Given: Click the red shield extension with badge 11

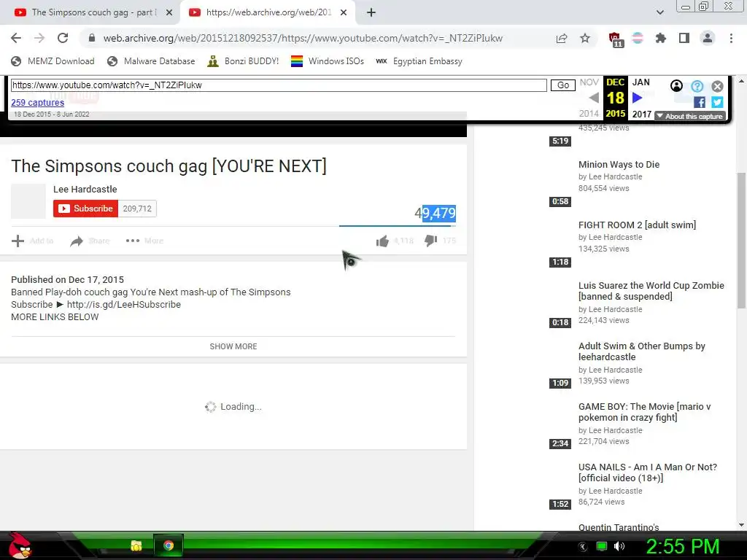Looking at the screenshot, I should pos(616,39).
